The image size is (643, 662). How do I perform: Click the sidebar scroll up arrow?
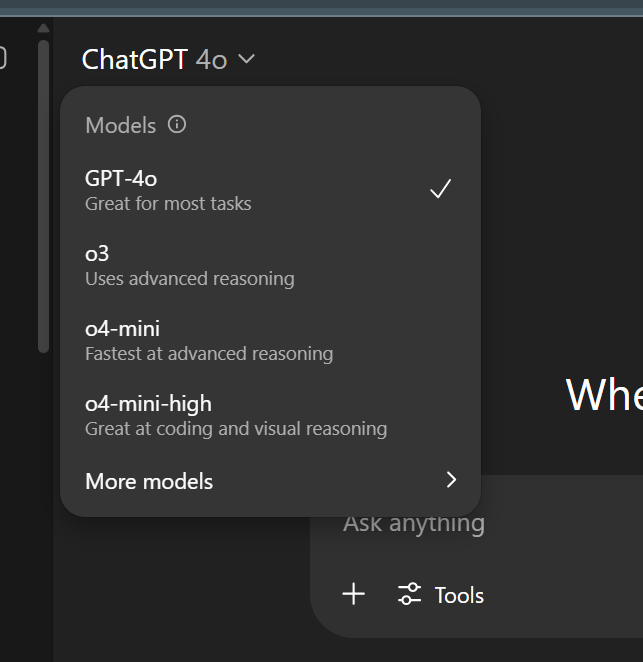(x=43, y=28)
